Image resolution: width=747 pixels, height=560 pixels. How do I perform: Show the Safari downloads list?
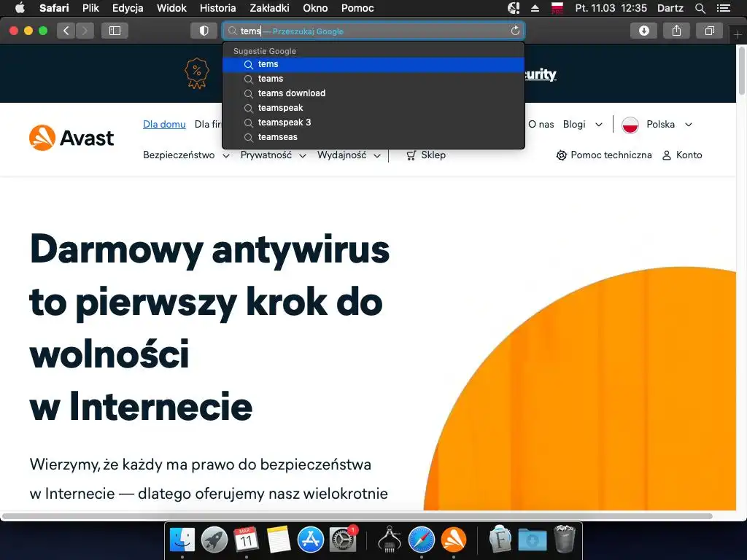(643, 31)
